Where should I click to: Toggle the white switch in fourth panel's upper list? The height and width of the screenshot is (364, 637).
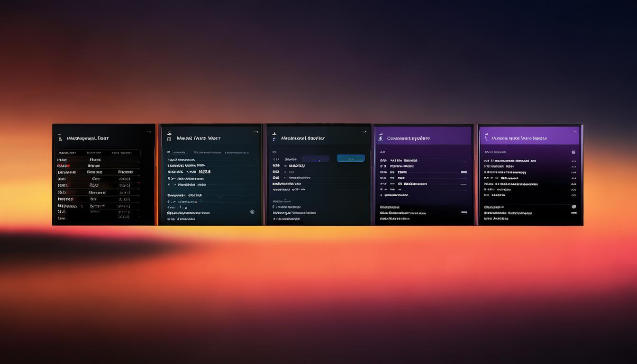pyautogui.click(x=464, y=172)
